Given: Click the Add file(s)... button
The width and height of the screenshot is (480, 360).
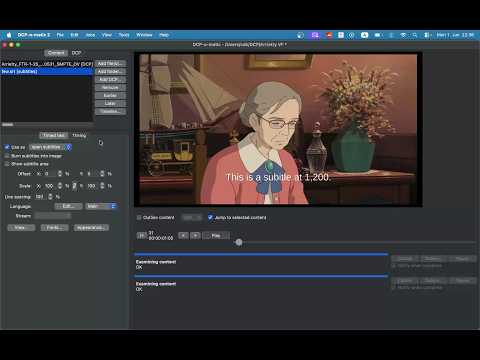Looking at the screenshot, I should coord(110,63).
